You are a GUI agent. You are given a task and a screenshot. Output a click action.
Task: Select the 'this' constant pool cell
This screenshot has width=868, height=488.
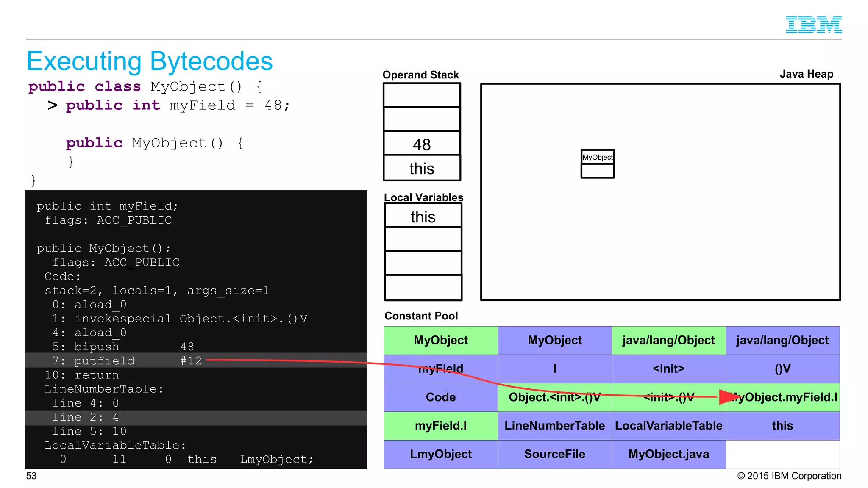[783, 426]
